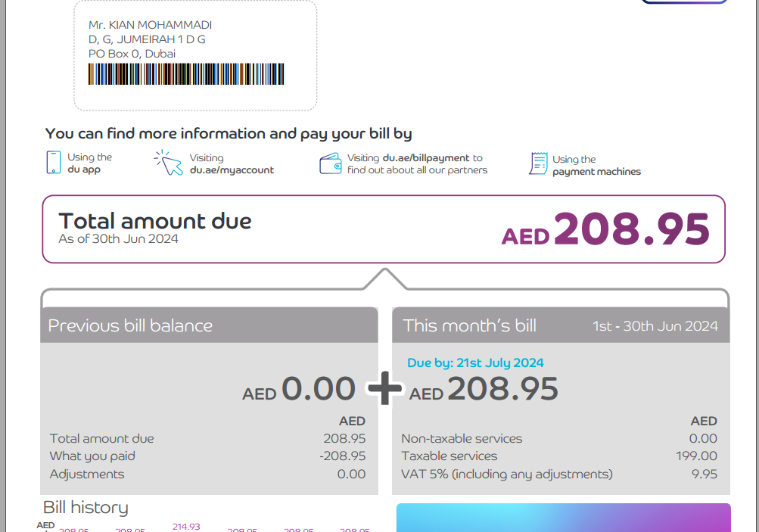Click the 'payment machines' text
Viewport: 759px width, 532px height.
pos(596,171)
